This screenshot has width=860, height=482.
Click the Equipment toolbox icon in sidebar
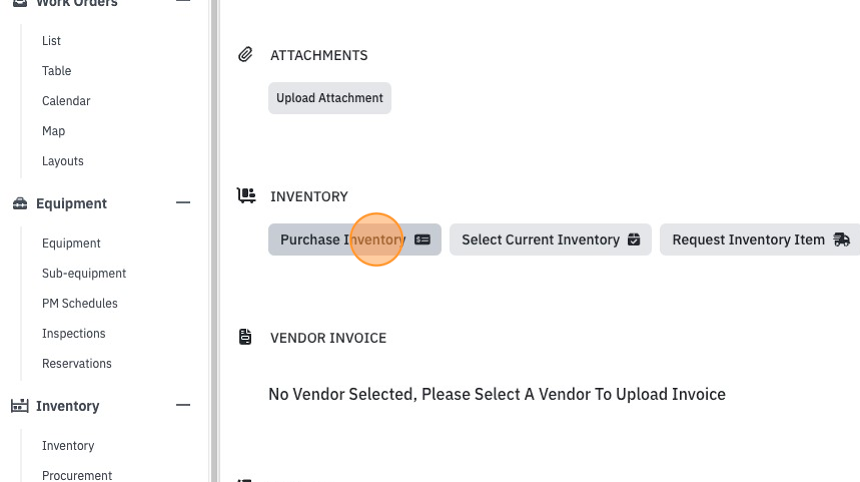(20, 203)
